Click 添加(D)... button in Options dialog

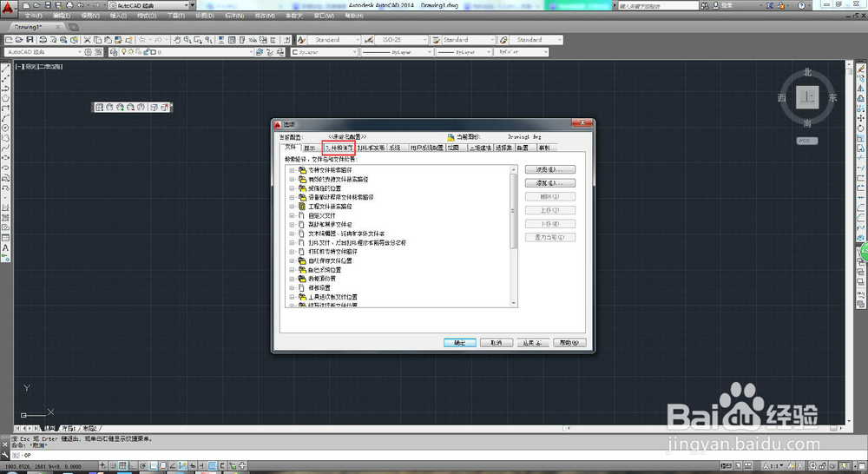(549, 182)
